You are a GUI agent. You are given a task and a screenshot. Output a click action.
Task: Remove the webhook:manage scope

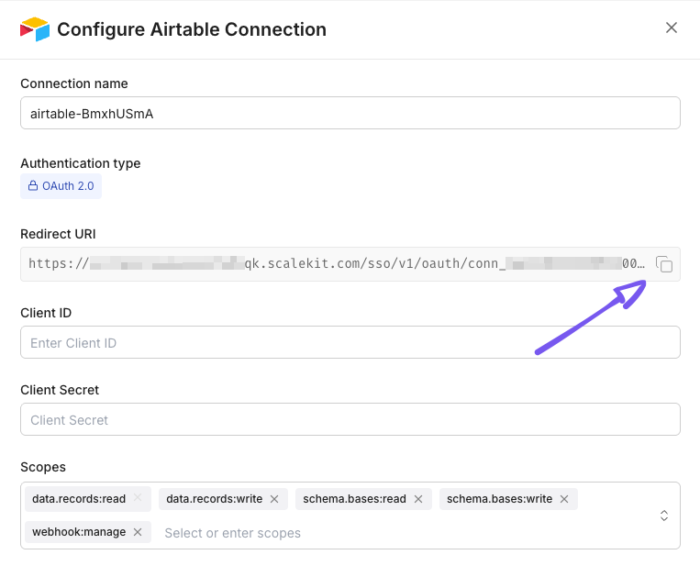pos(138,532)
